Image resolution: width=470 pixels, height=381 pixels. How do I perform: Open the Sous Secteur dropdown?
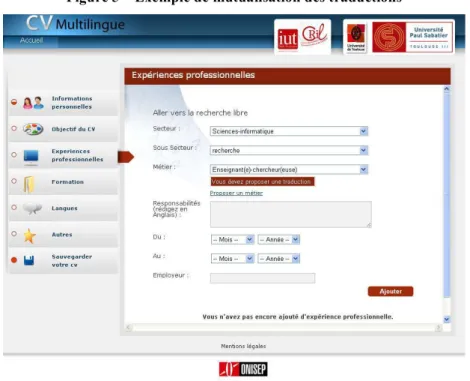[x=289, y=150]
